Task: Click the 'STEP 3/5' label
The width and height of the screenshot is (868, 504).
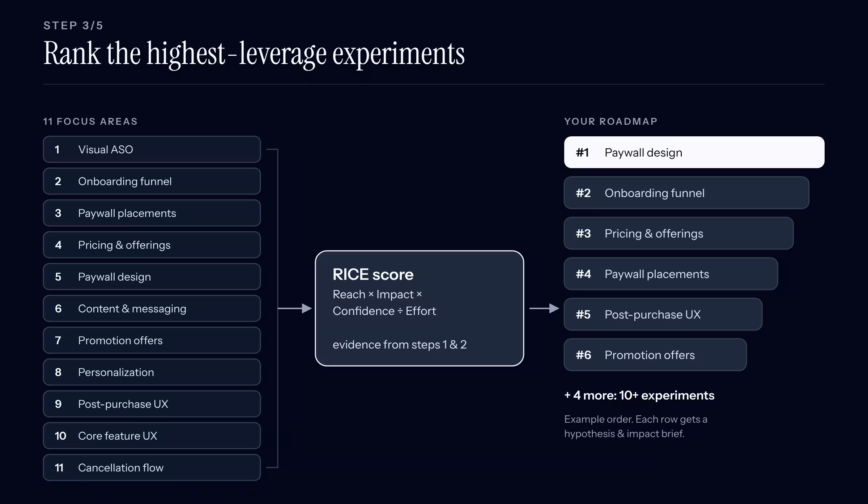Action: 73,25
